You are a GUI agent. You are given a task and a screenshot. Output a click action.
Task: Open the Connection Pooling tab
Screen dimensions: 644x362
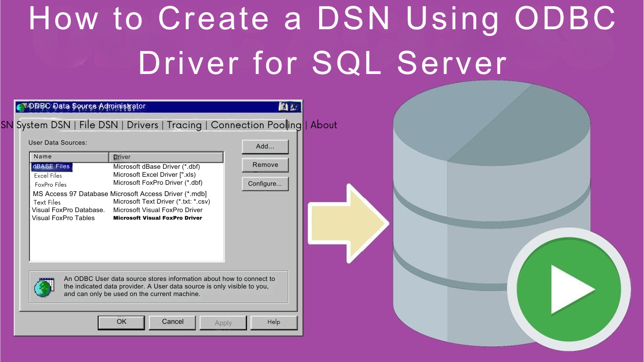(x=256, y=125)
